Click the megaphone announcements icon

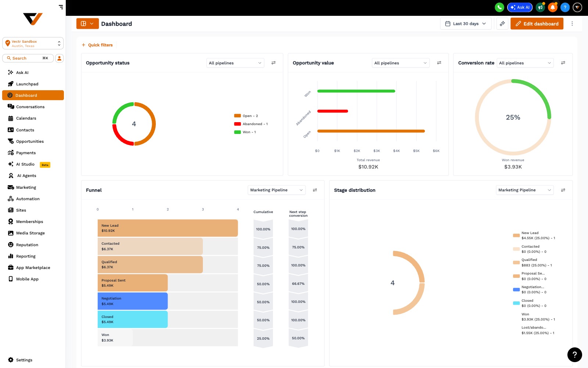point(540,7)
